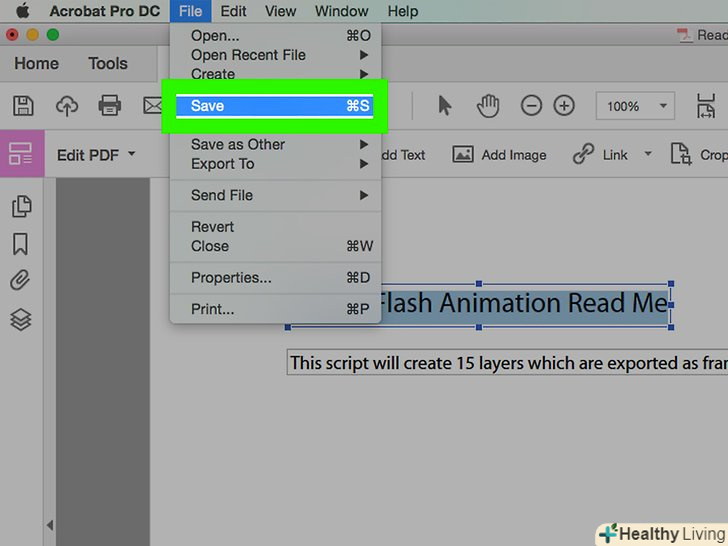Click the green fullscreen window button

[x=53, y=35]
